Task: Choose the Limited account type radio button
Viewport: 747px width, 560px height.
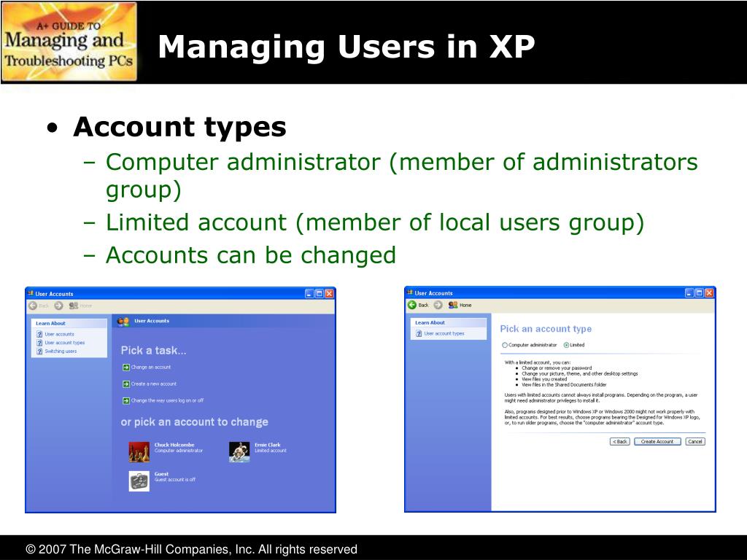Action: (566, 345)
